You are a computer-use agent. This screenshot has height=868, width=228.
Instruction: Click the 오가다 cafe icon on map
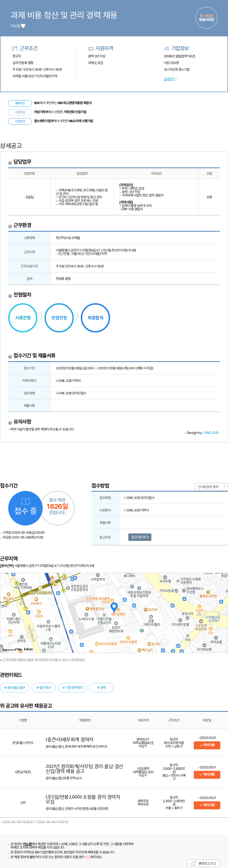(x=149, y=644)
